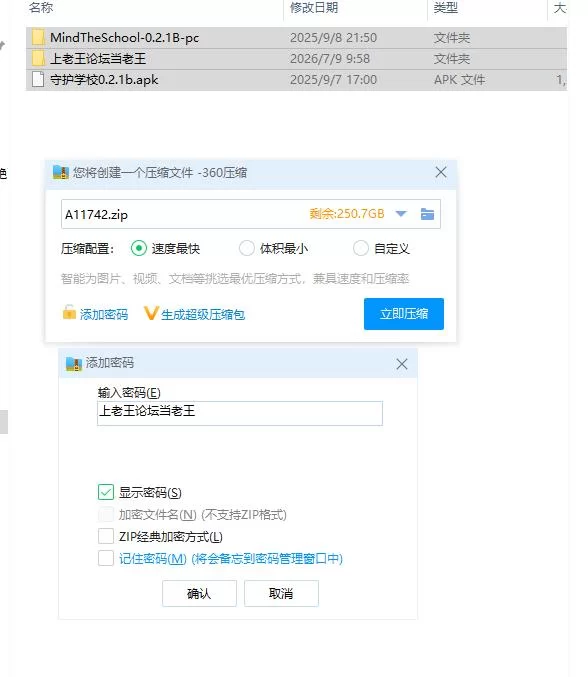Confirm the password with the 确认 button
Viewport: 588px width, 677px height.
(x=199, y=594)
